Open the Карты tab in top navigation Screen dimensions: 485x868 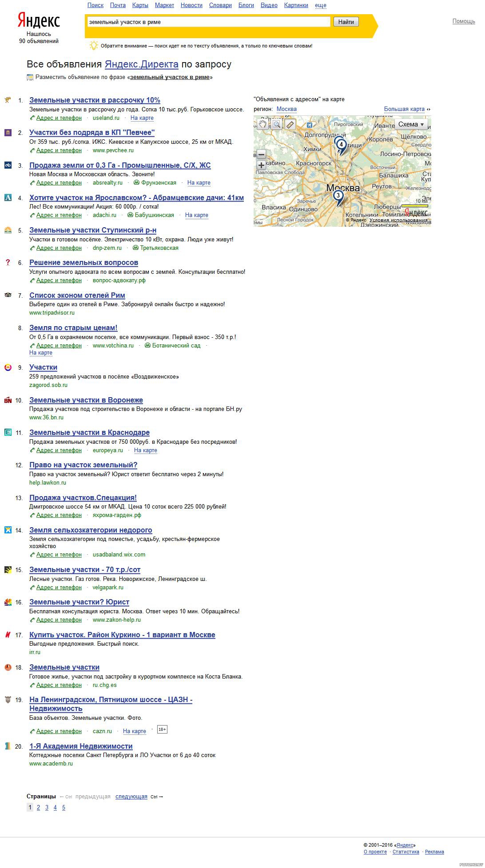coord(140,5)
